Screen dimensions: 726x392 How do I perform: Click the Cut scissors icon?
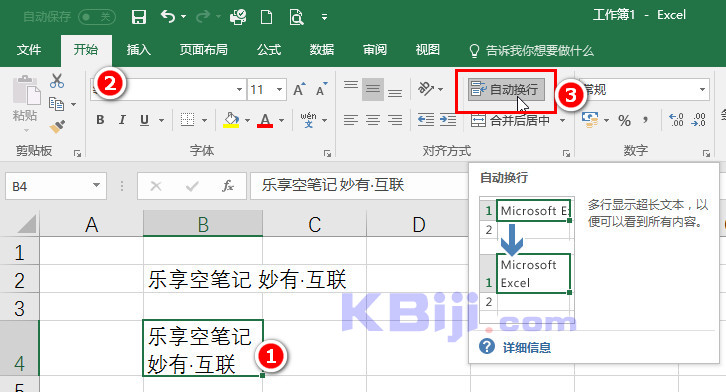coord(57,81)
